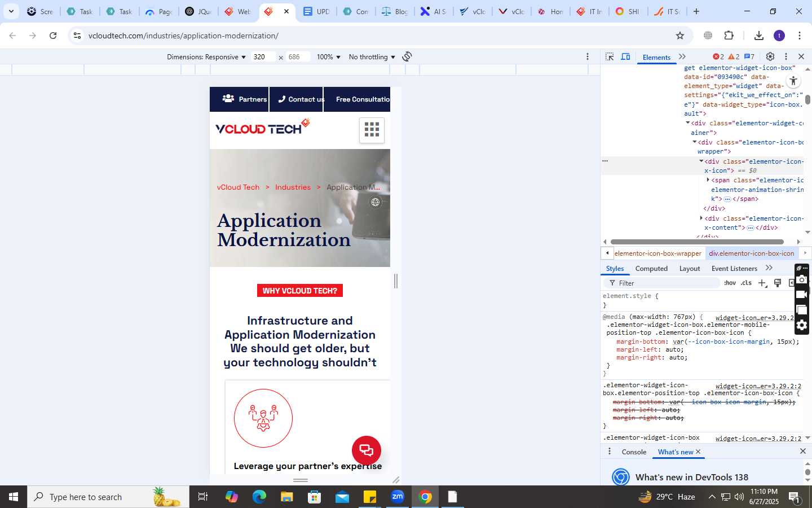Collapse the elementor-widget-container div node

tap(687, 123)
